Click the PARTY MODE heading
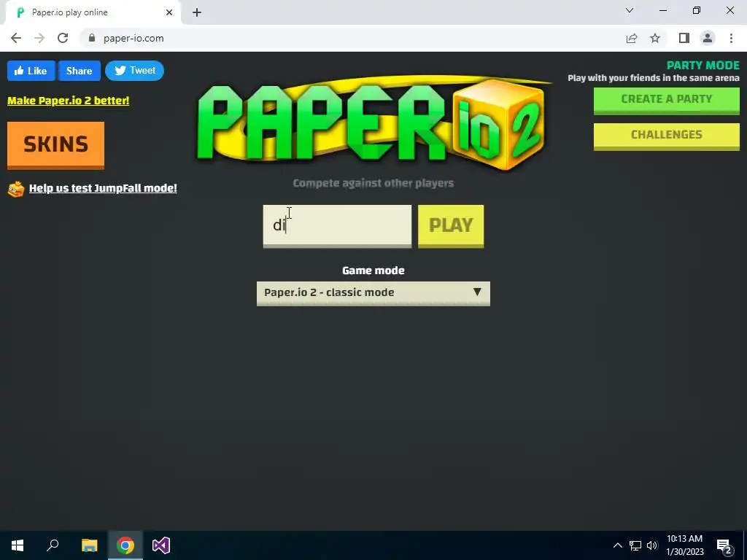Viewport: 747px width, 560px height. tap(703, 65)
